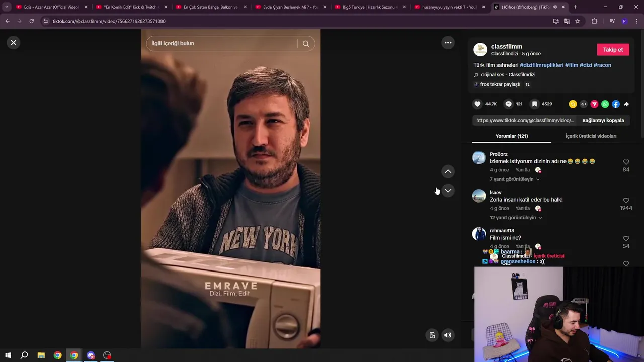644x362 pixels.
Task: Click the site info icon in the address bar
Action: (x=46, y=21)
